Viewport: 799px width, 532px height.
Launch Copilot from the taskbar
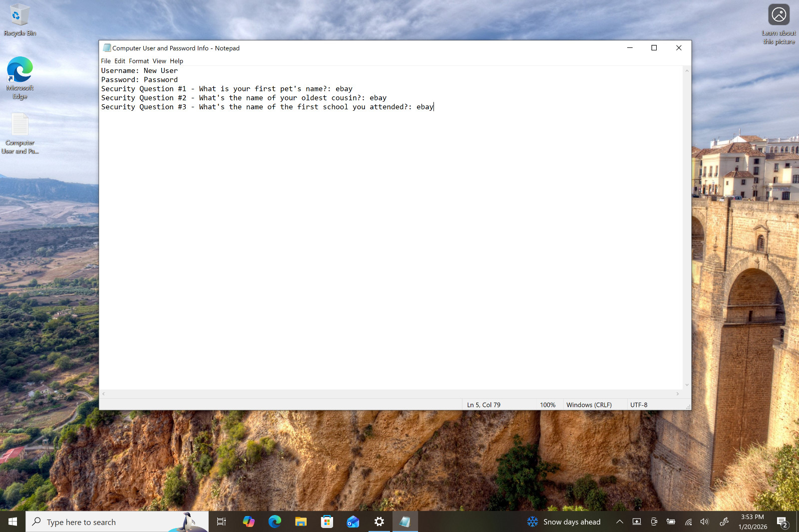(x=249, y=522)
